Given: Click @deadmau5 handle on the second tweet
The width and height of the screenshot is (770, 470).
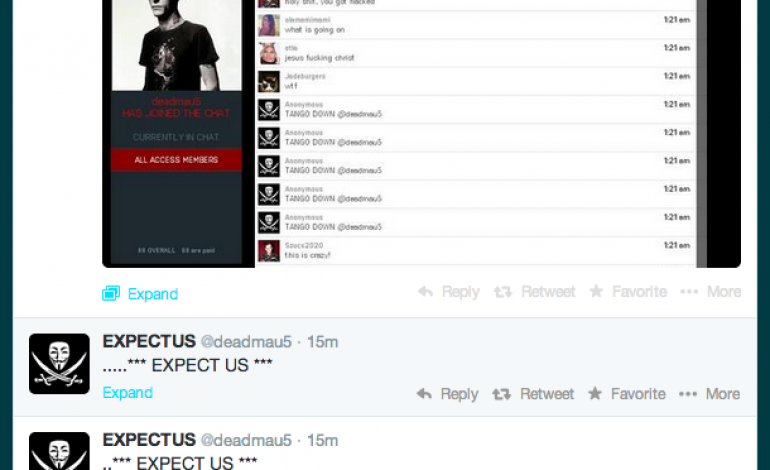Looking at the screenshot, I should point(246,440).
